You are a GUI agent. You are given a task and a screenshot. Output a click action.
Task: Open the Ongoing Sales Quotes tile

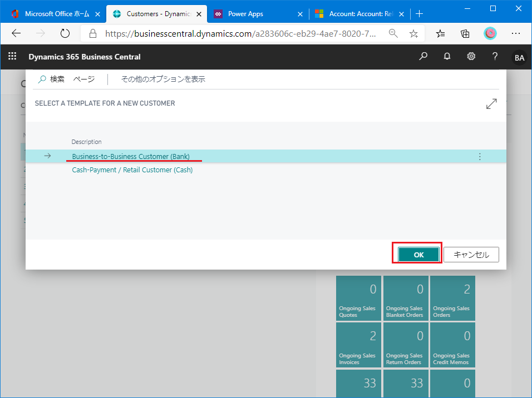pyautogui.click(x=358, y=298)
